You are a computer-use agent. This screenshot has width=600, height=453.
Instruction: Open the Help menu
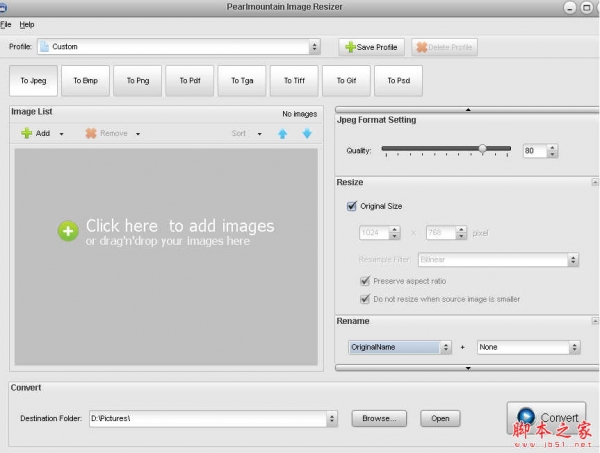click(x=27, y=25)
